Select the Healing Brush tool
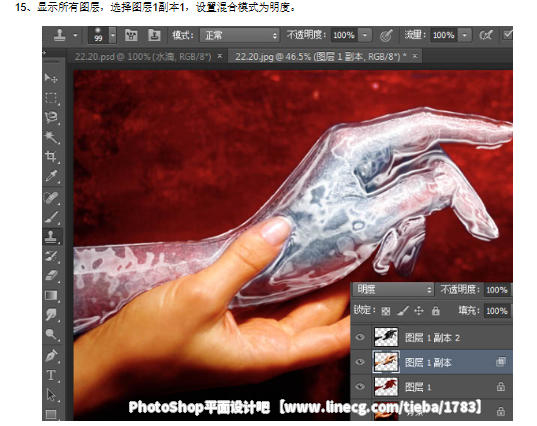 51,198
